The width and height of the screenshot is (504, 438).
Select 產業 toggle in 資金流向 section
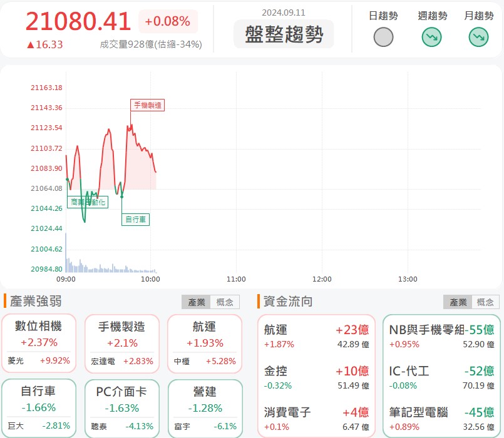point(457,302)
